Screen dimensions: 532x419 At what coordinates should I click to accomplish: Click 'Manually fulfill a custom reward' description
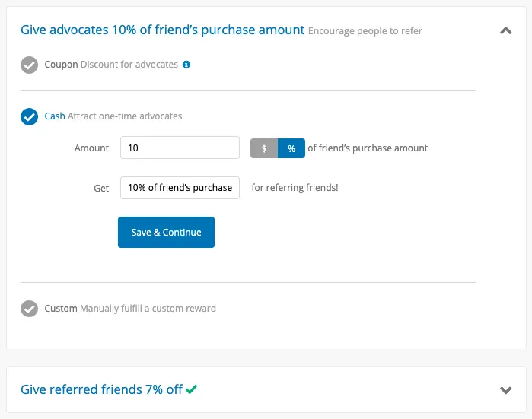point(148,309)
